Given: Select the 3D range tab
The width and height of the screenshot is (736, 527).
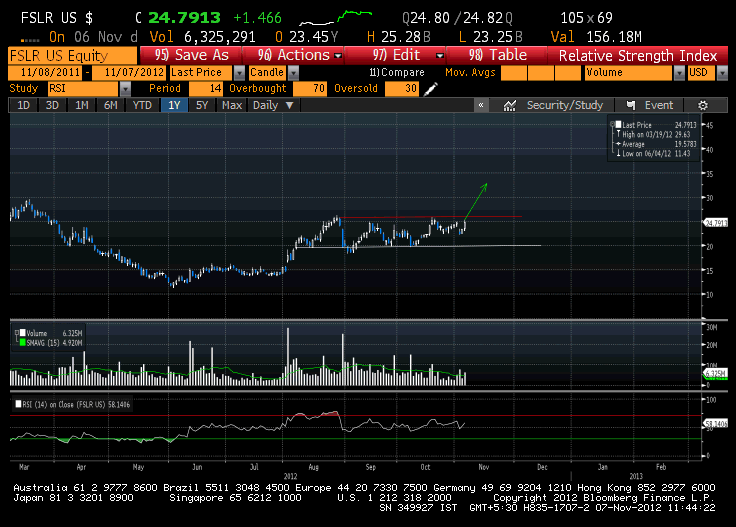Looking at the screenshot, I should [52, 105].
